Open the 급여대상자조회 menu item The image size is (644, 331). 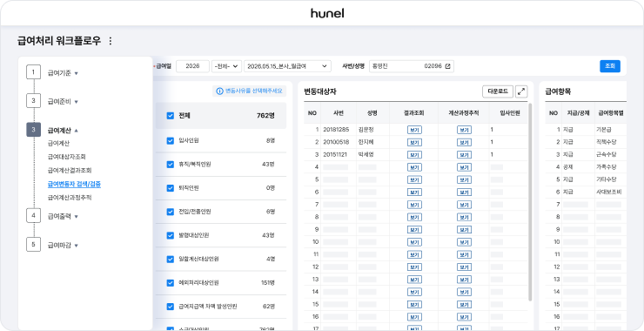[x=67, y=157]
